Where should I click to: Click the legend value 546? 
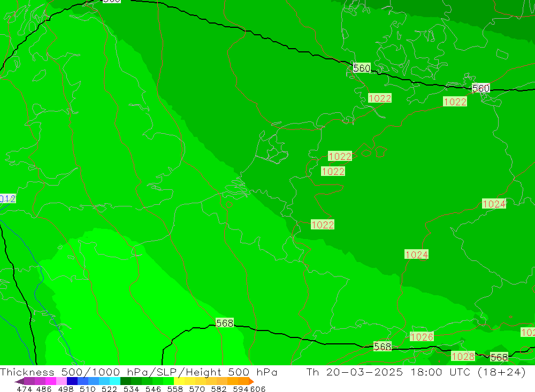point(153,389)
